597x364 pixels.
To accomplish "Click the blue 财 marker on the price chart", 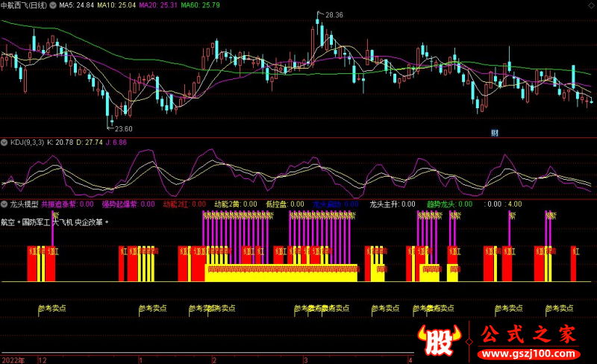I will click(x=494, y=133).
